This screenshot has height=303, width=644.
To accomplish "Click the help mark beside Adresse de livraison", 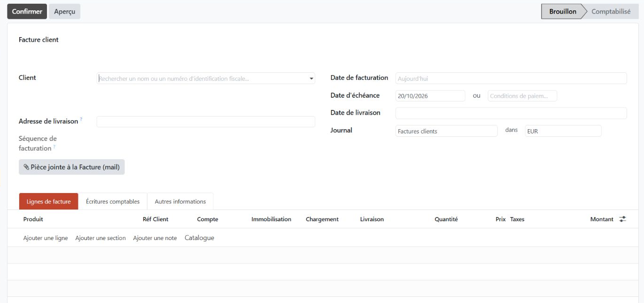I will (x=81, y=120).
